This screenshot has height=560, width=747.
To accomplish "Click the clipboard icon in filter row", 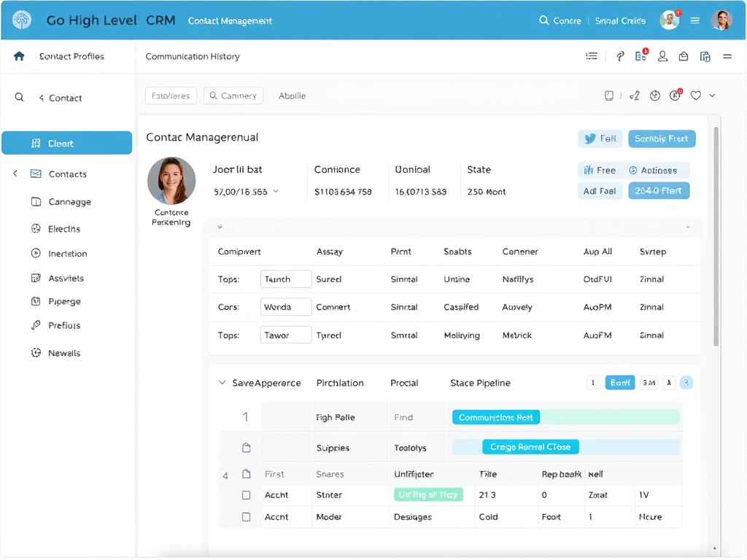I will [x=609, y=96].
